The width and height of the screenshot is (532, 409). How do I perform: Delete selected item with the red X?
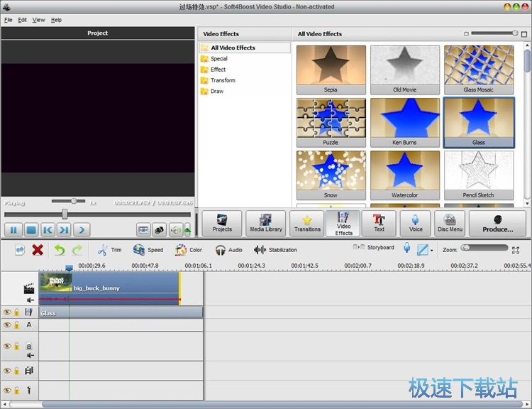click(38, 250)
